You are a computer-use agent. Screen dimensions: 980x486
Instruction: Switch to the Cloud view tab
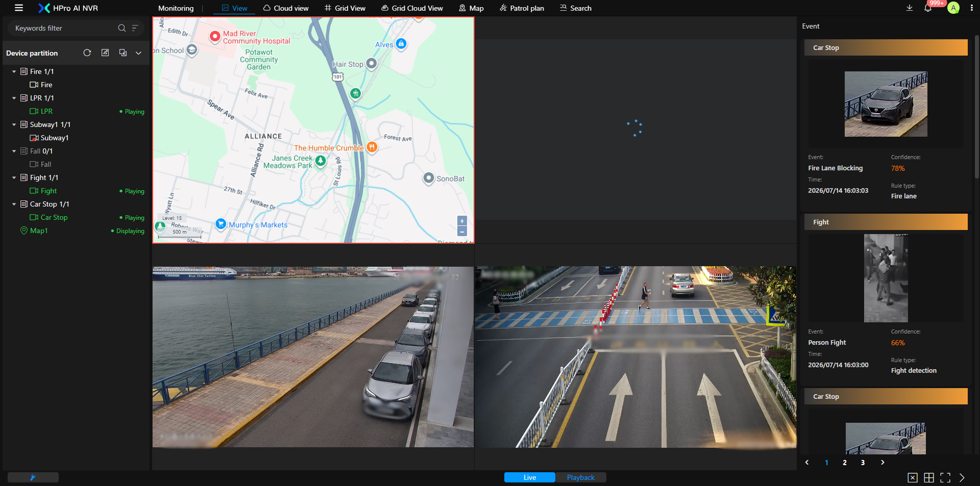[286, 8]
